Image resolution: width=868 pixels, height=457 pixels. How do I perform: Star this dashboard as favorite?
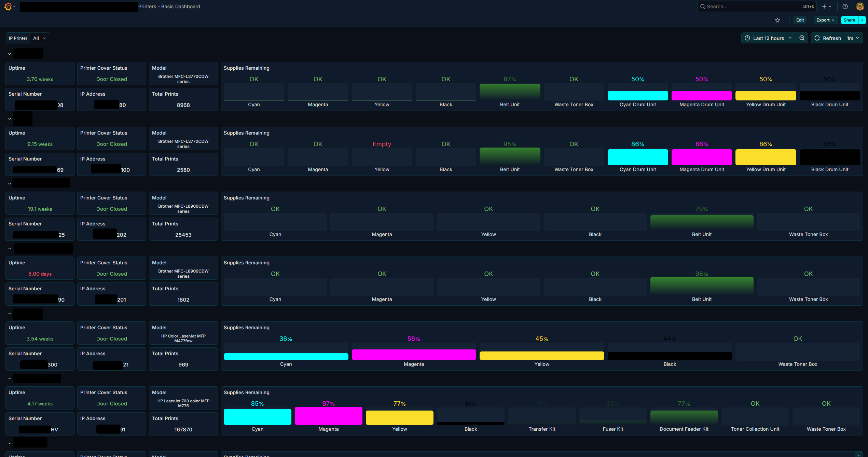777,20
